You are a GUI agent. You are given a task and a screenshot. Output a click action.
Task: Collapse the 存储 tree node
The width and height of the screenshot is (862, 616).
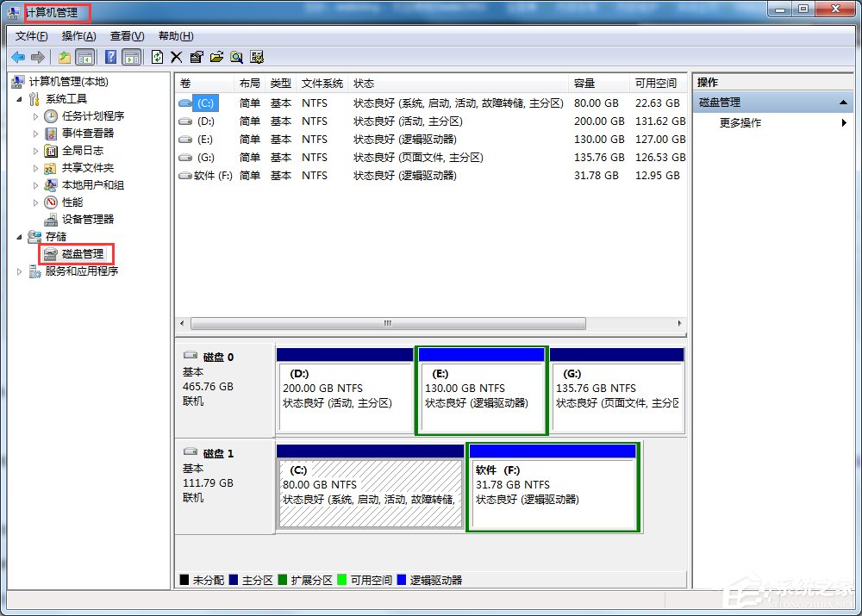tap(19, 236)
